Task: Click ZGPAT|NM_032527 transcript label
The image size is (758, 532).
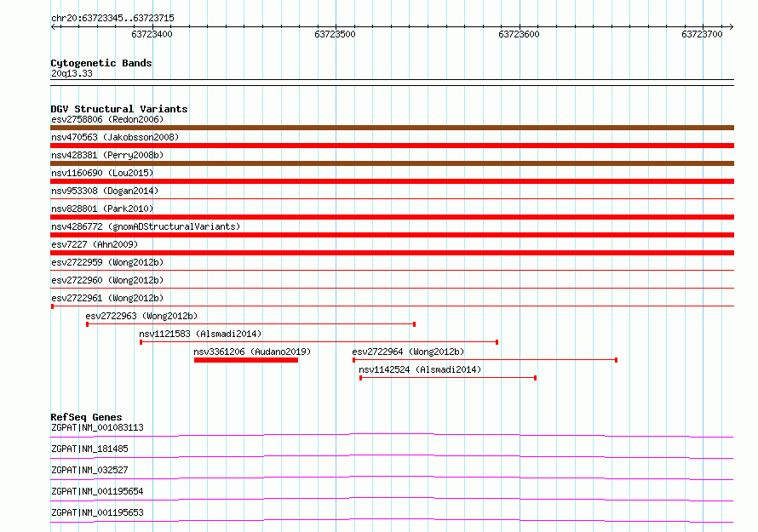Action: pyautogui.click(x=89, y=470)
